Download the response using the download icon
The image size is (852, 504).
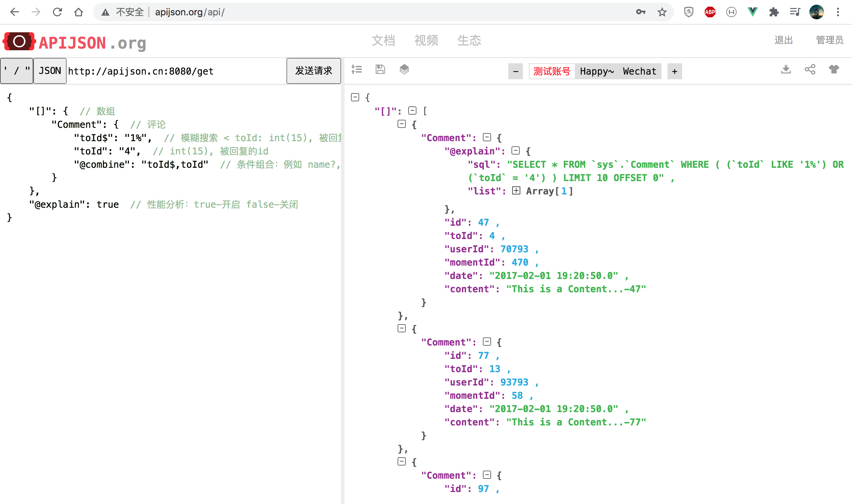[x=786, y=70]
